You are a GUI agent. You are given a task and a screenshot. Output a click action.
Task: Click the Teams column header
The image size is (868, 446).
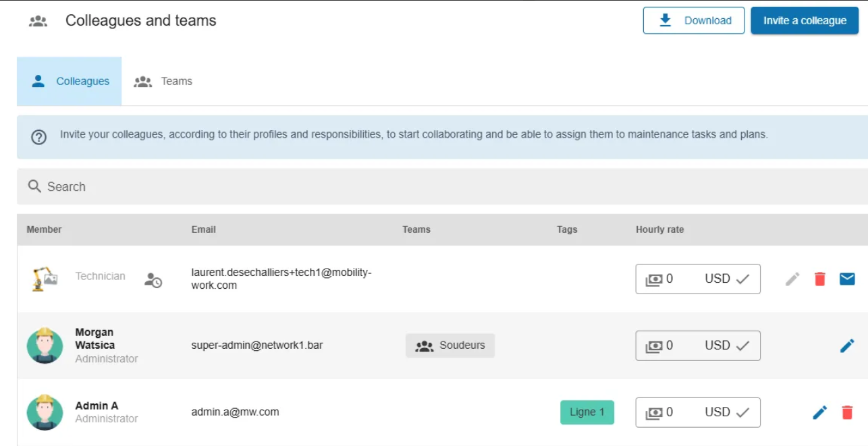(416, 229)
